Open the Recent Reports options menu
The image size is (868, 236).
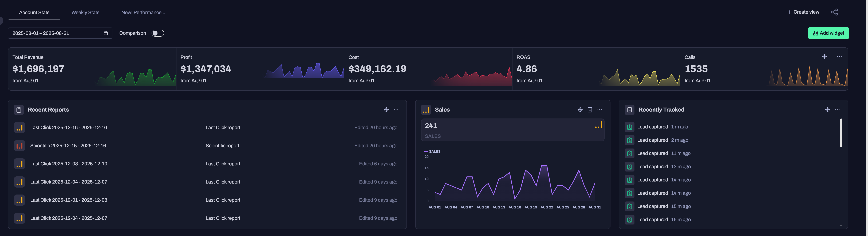pyautogui.click(x=396, y=110)
